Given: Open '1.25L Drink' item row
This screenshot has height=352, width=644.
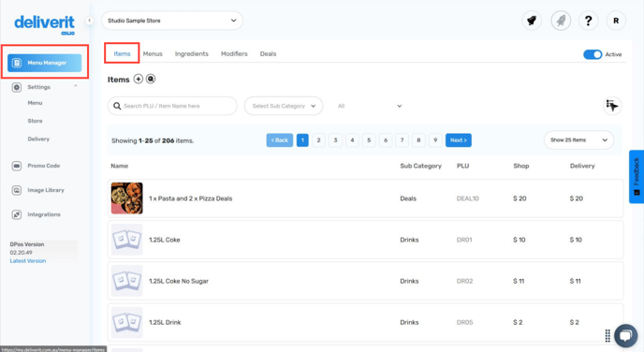Looking at the screenshot, I should tap(366, 322).
